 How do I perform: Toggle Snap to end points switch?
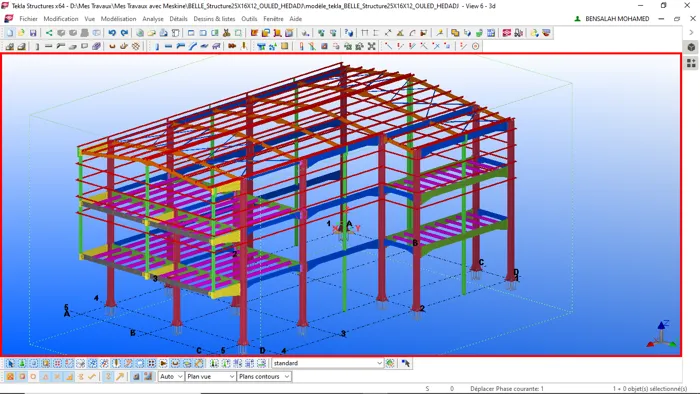coord(22,377)
